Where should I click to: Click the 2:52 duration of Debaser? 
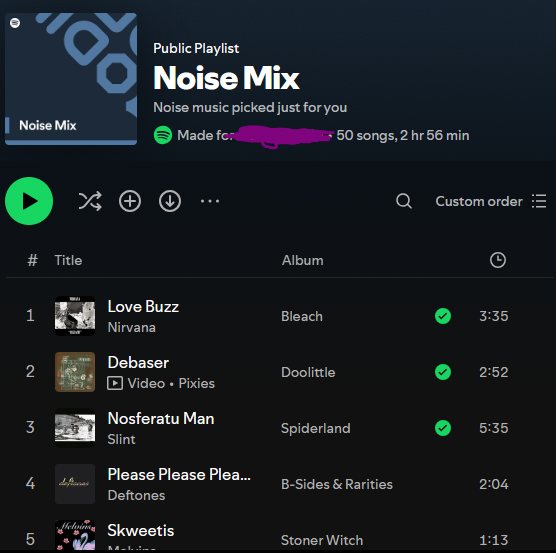click(x=494, y=372)
